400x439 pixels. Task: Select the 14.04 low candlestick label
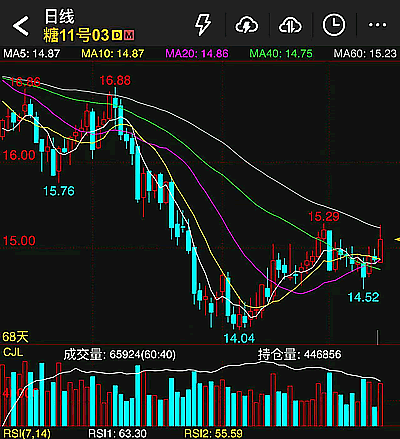click(x=239, y=338)
